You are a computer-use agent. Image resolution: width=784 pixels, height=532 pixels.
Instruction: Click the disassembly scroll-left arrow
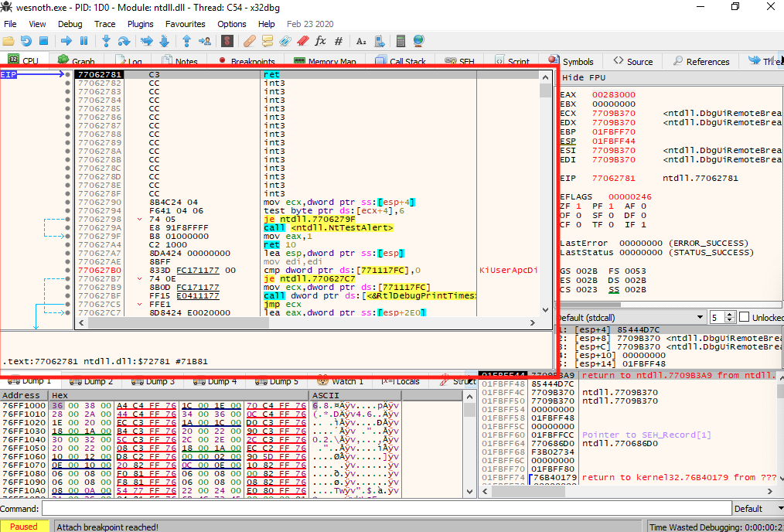[82, 323]
